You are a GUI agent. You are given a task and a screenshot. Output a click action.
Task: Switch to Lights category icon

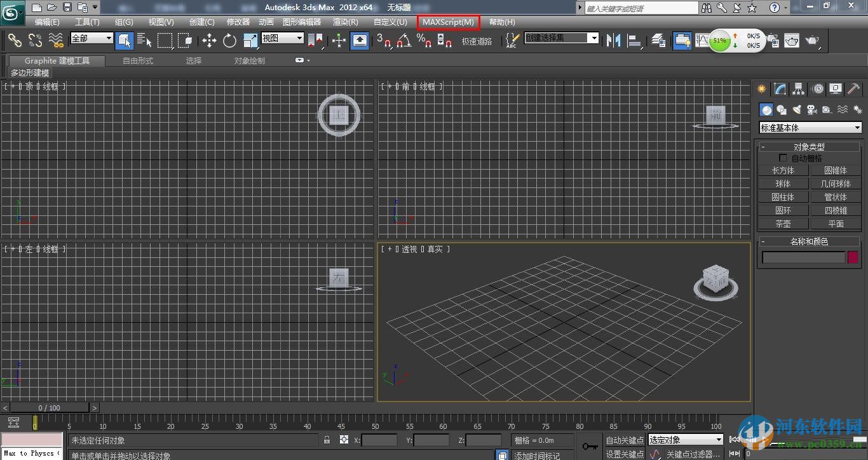coord(797,110)
